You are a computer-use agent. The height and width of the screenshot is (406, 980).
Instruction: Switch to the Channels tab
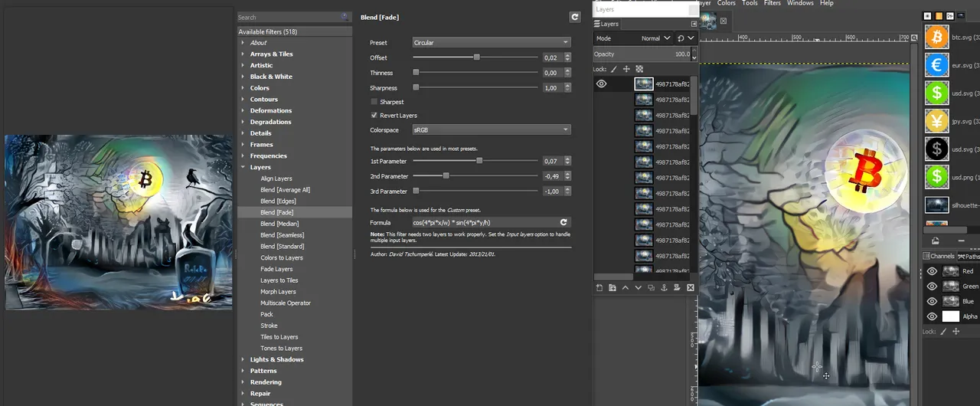point(939,256)
